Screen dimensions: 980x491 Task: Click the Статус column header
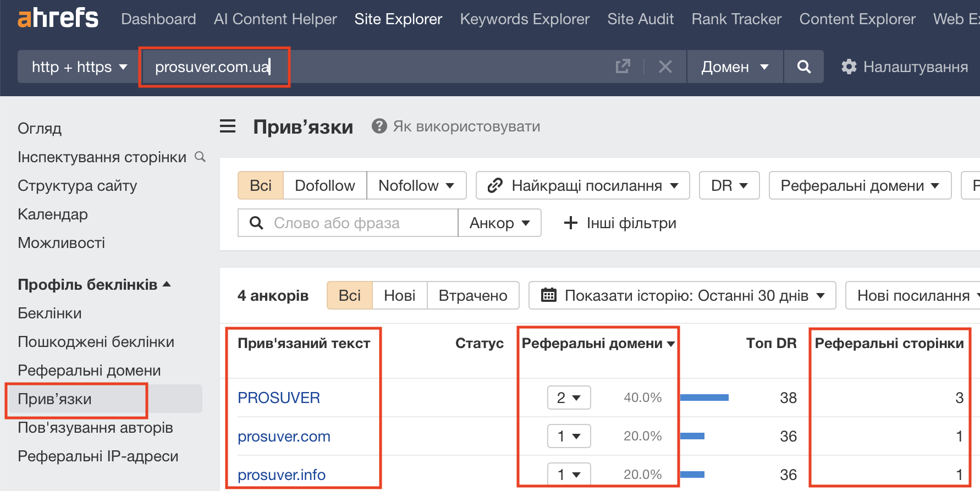click(479, 343)
